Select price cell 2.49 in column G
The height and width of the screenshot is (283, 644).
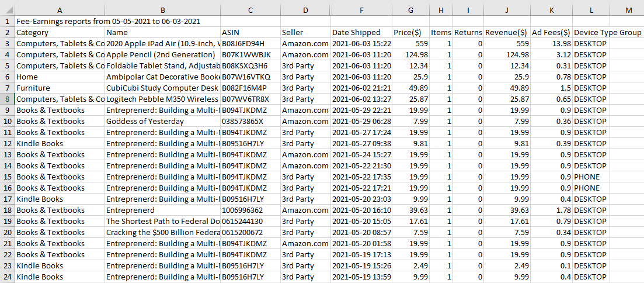[410, 265]
